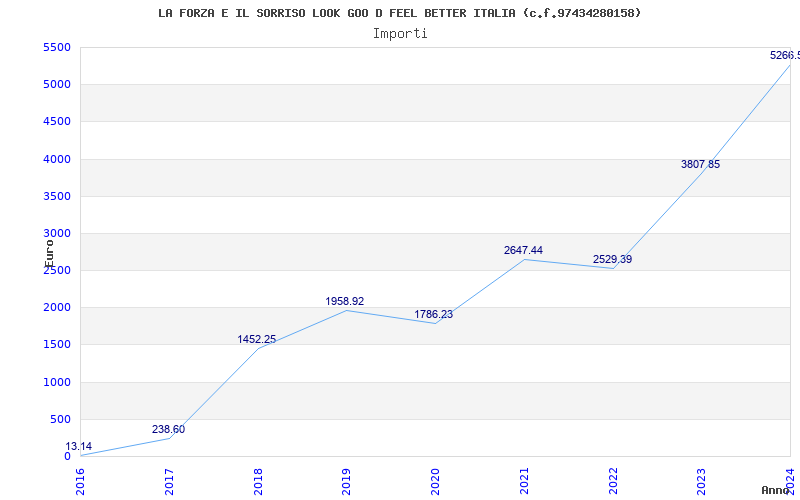The width and height of the screenshot is (800, 500).
Task: Click the 2021 x-axis year label
Action: coord(524,481)
